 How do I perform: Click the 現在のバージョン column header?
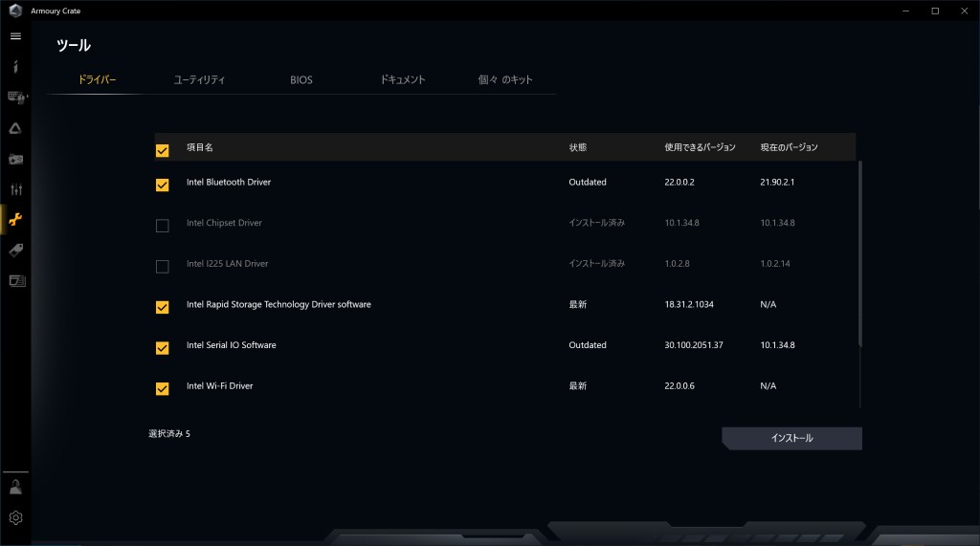(789, 147)
